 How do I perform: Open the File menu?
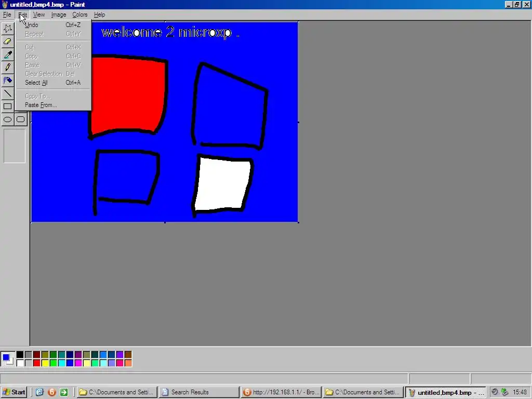click(x=7, y=15)
